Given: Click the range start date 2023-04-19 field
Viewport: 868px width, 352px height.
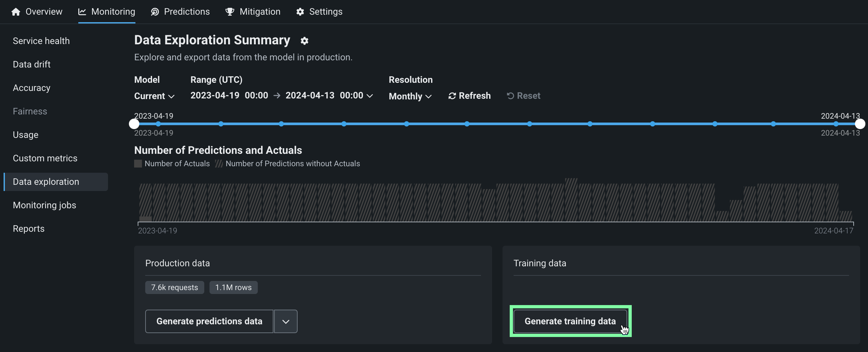Looking at the screenshot, I should pyautogui.click(x=215, y=95).
